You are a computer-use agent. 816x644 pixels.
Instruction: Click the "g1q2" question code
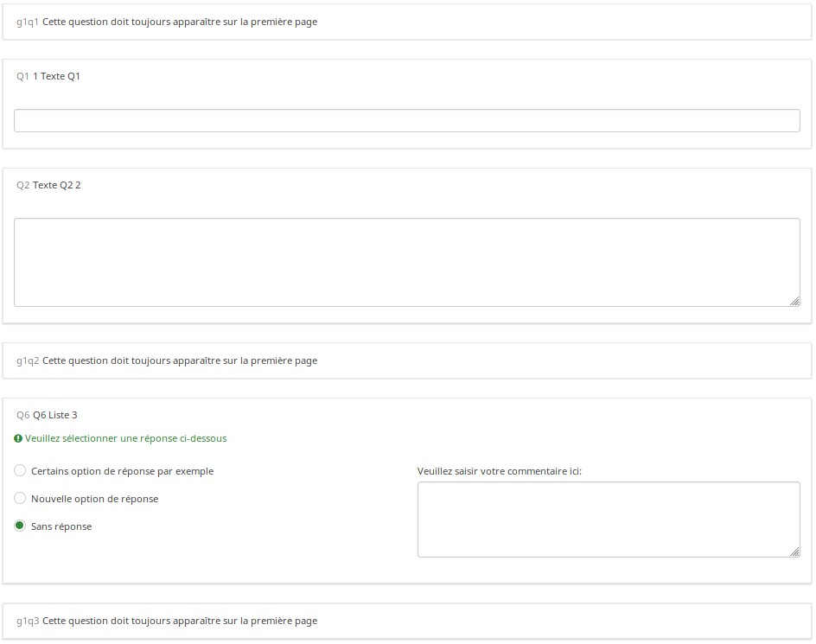coord(28,360)
